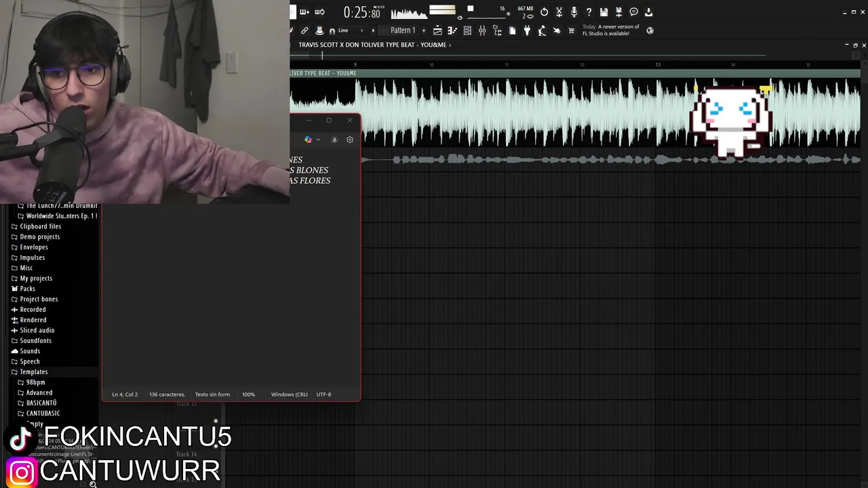Save the project with the floppy disk icon
868x488 pixels.
pyautogui.click(x=604, y=12)
